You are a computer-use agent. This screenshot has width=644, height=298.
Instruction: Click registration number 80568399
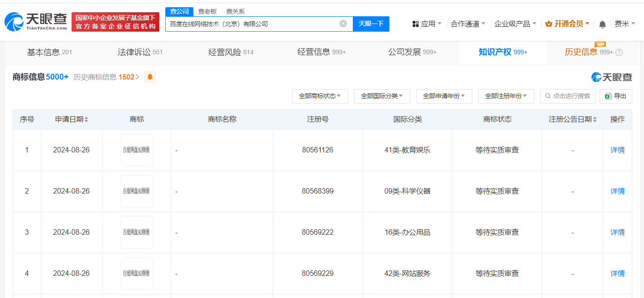[317, 191]
